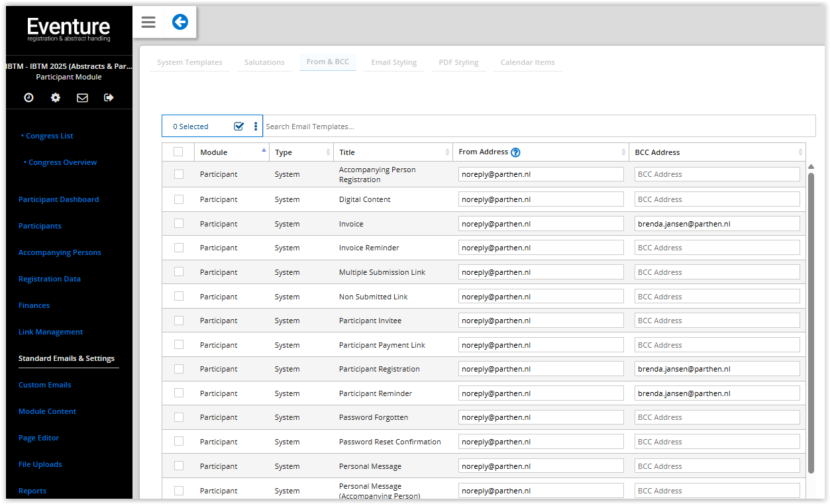Switch to the Salutations tab
This screenshot has width=830, height=504.
264,62
